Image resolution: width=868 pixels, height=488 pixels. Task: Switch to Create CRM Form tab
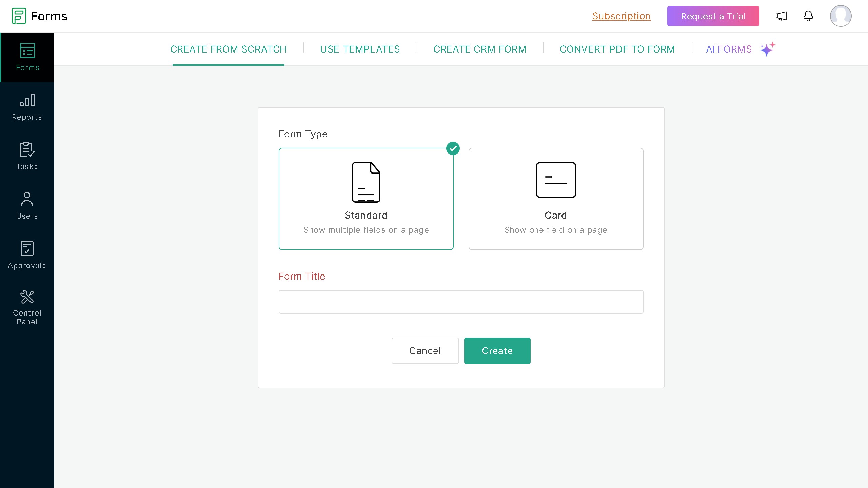pos(479,49)
